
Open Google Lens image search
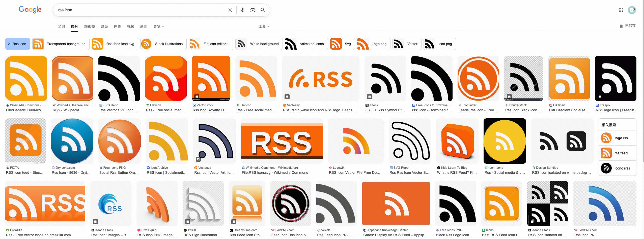click(253, 10)
